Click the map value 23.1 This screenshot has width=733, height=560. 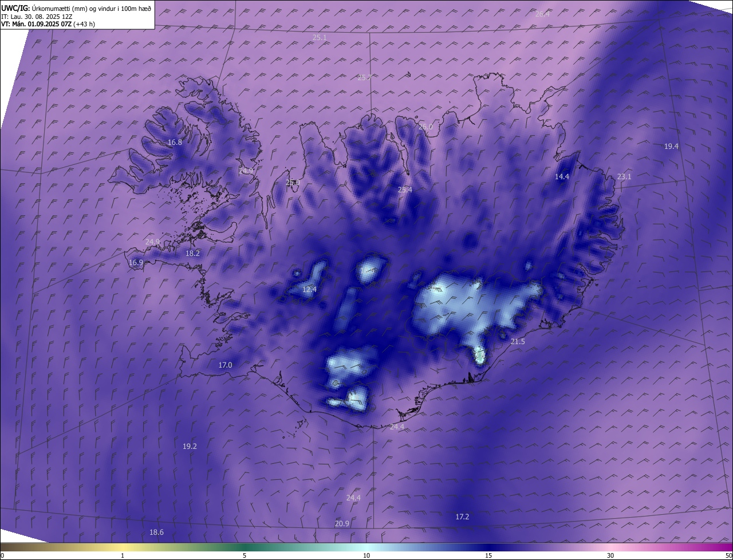624,177
